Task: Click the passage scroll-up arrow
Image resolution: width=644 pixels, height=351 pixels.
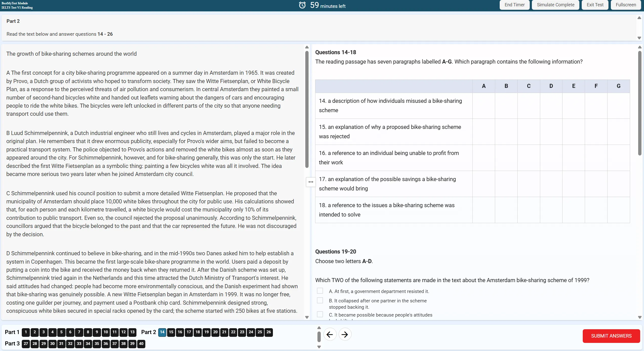Action: (x=307, y=47)
